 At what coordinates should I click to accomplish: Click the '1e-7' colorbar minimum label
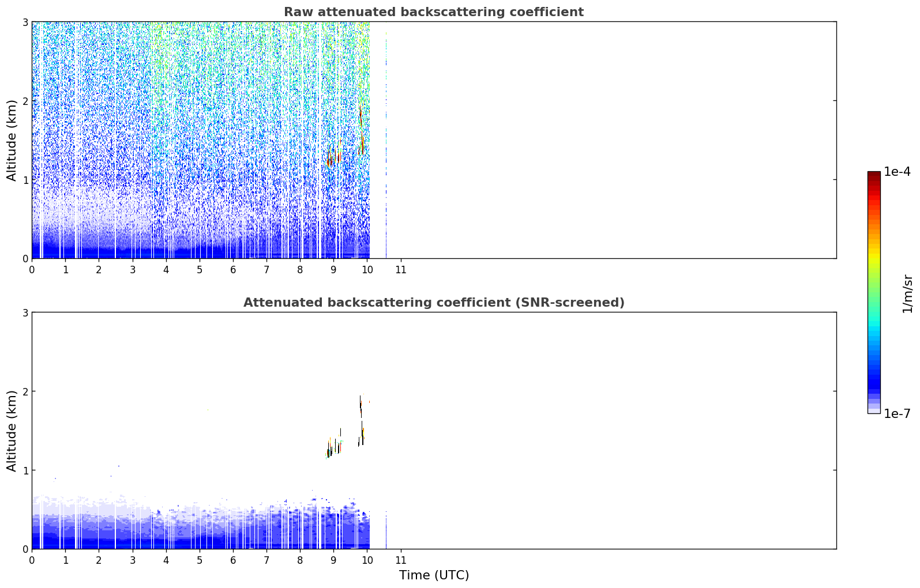pyautogui.click(x=898, y=414)
